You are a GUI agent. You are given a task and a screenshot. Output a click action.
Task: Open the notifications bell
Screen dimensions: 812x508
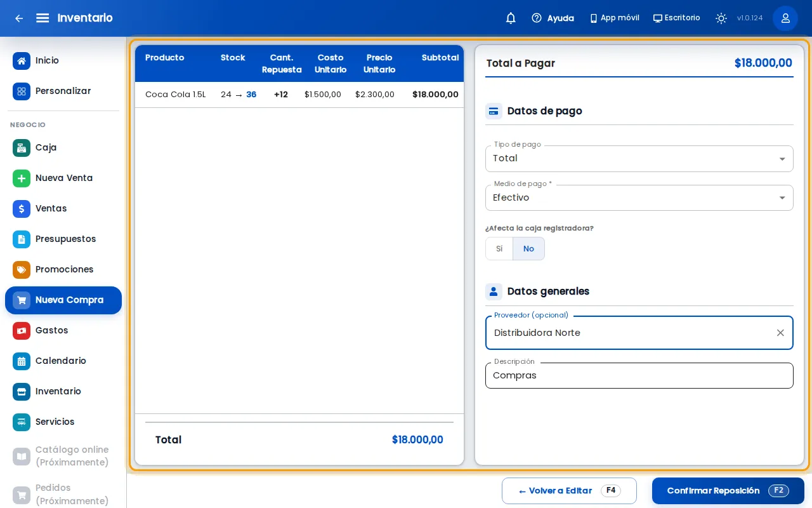coord(511,18)
